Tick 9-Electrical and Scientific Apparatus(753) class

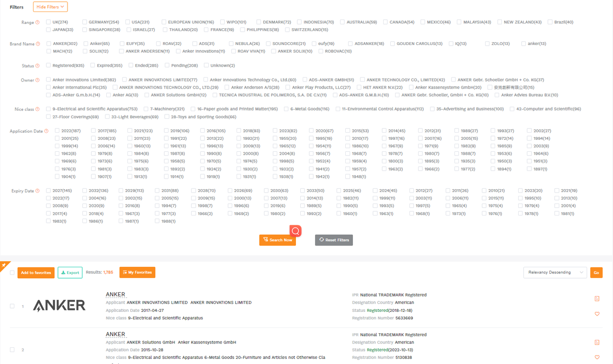tap(49, 109)
